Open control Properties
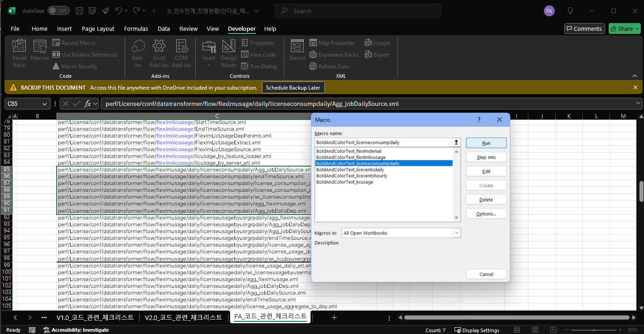The image size is (644, 334). (x=258, y=43)
